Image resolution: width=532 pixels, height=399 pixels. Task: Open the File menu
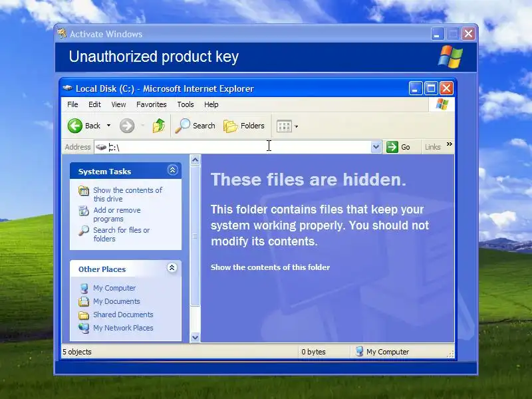point(72,104)
